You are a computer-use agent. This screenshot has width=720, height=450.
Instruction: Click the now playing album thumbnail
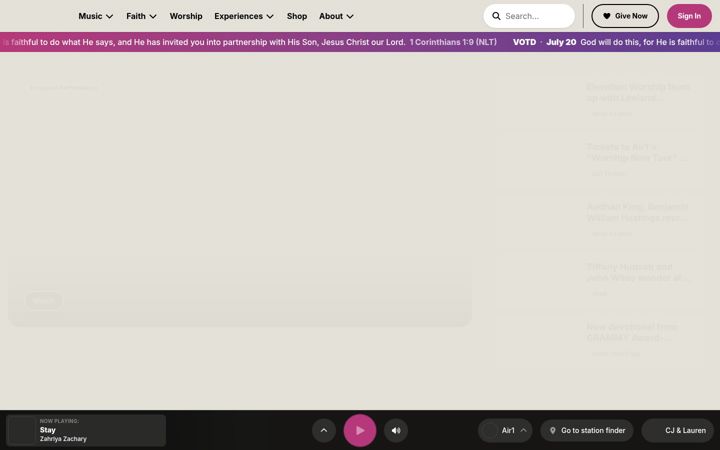(x=22, y=430)
